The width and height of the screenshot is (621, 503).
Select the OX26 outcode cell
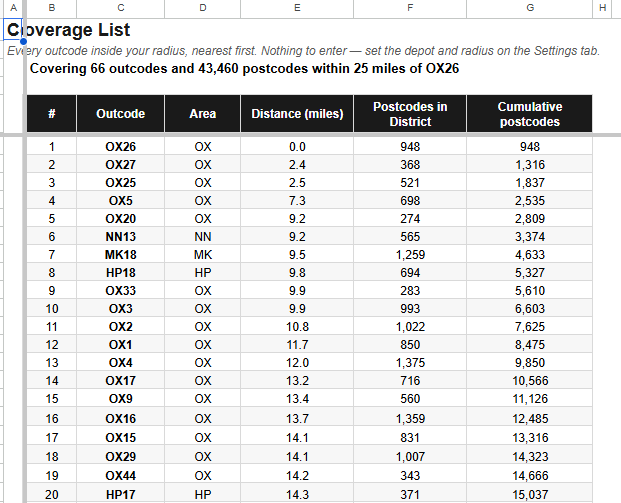[120, 147]
